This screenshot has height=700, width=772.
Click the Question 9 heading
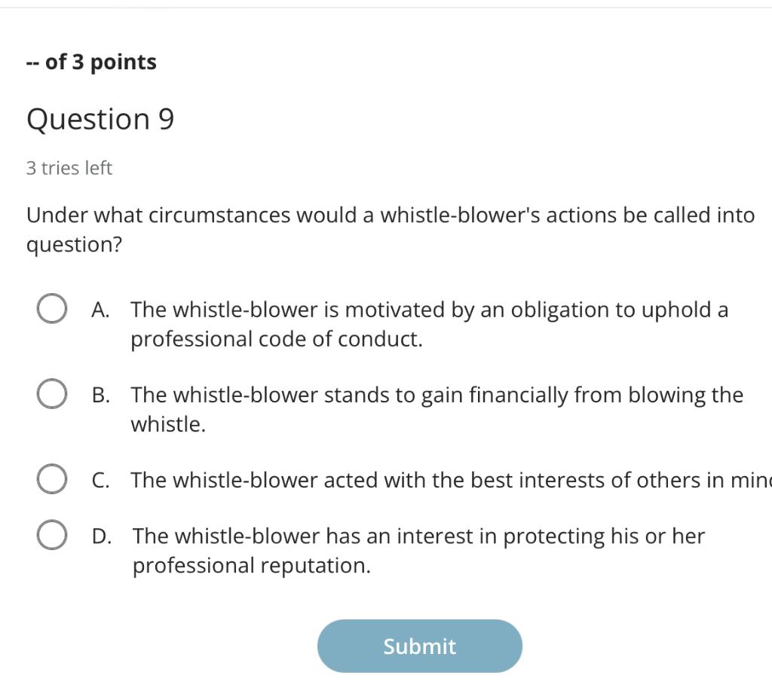pyautogui.click(x=100, y=119)
